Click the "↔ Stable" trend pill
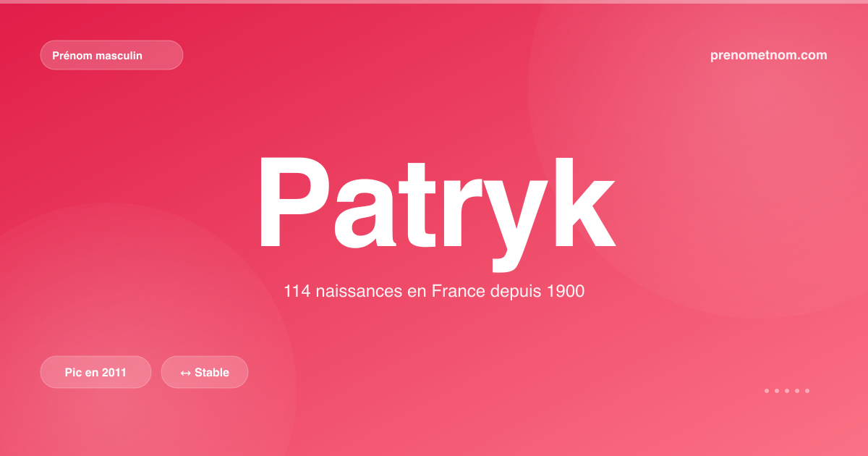The width and height of the screenshot is (868, 456). (x=205, y=372)
